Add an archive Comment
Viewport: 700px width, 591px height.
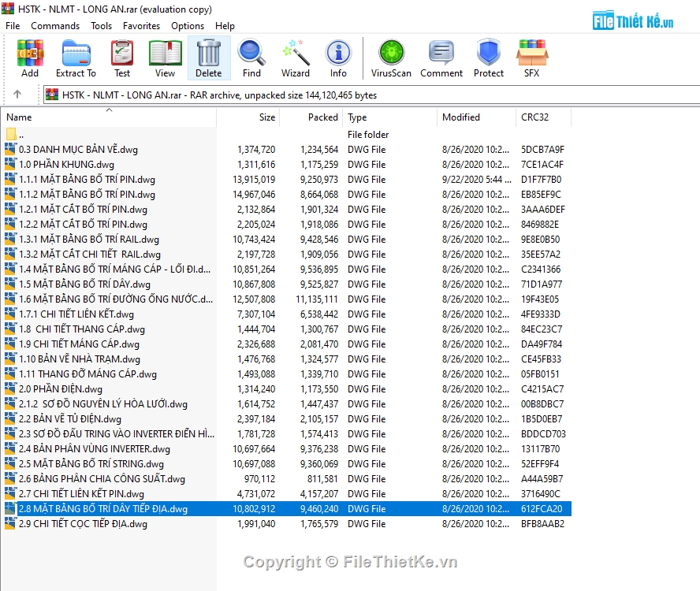pyautogui.click(x=441, y=58)
